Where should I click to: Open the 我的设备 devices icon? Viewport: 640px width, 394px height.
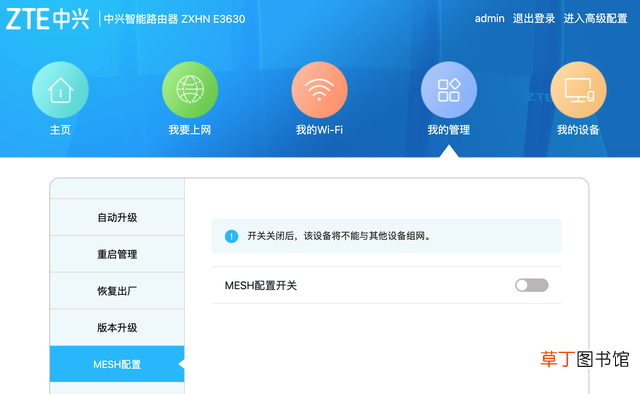point(578,90)
